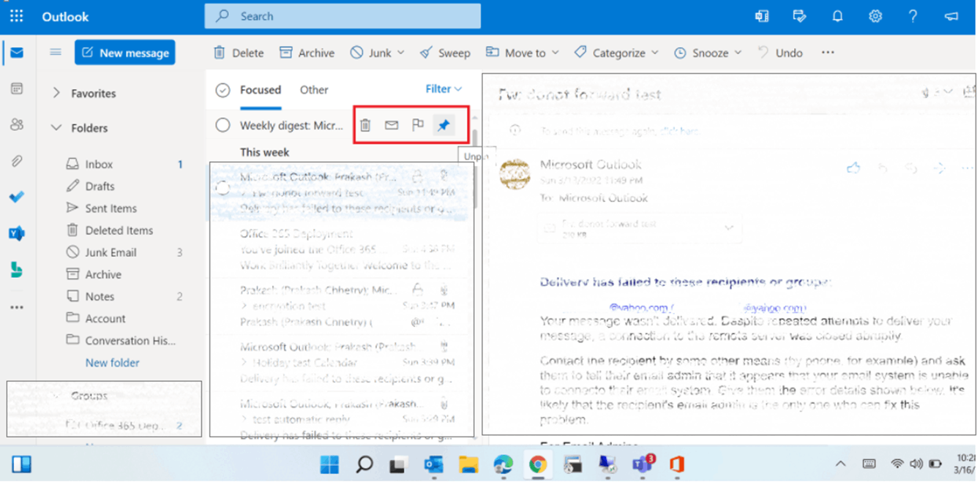The height and width of the screenshot is (482, 980).
Task: Collapse the Folders section
Action: coord(56,127)
